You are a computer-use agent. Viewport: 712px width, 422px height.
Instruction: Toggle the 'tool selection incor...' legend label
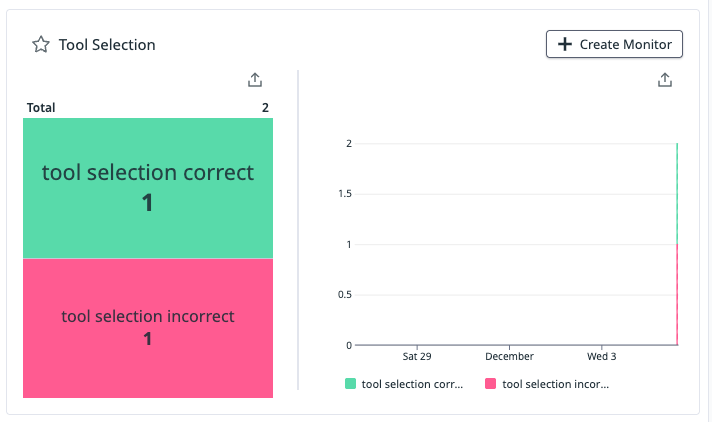[x=555, y=383]
